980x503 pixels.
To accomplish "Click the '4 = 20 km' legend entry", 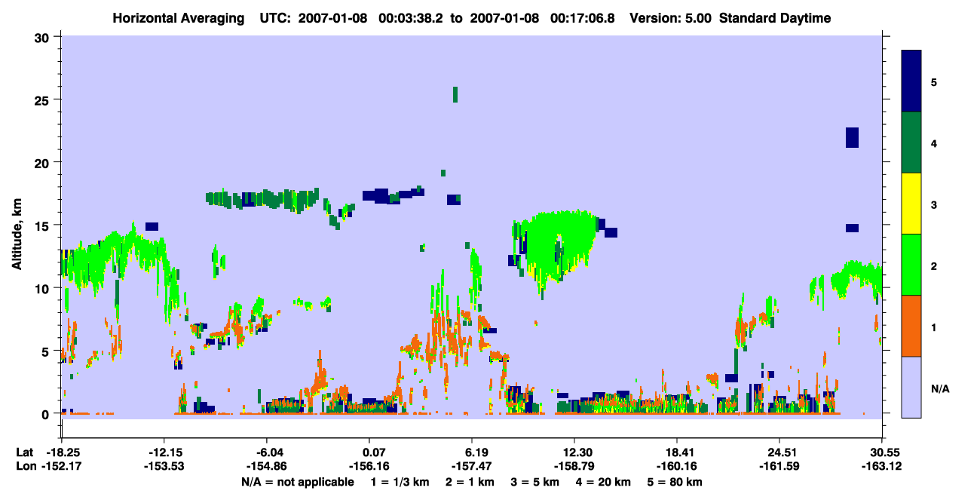I will click(605, 482).
